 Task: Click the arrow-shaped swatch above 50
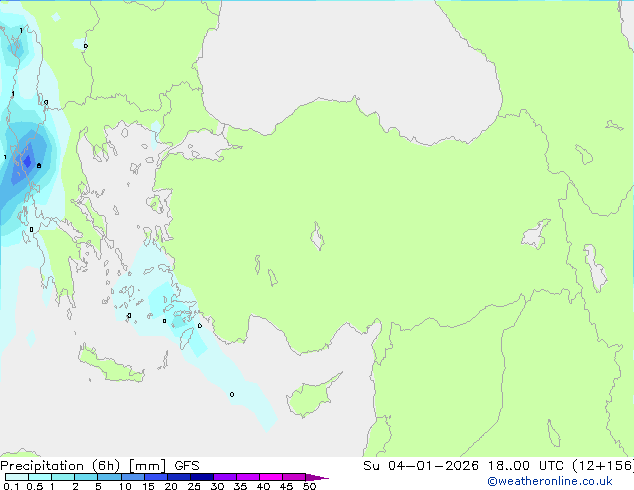click(x=317, y=477)
